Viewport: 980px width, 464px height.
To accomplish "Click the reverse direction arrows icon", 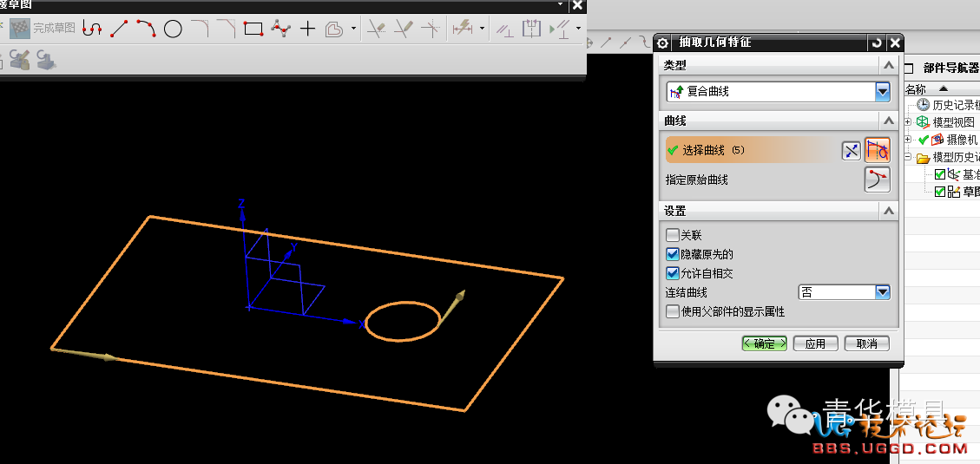I will pos(852,151).
